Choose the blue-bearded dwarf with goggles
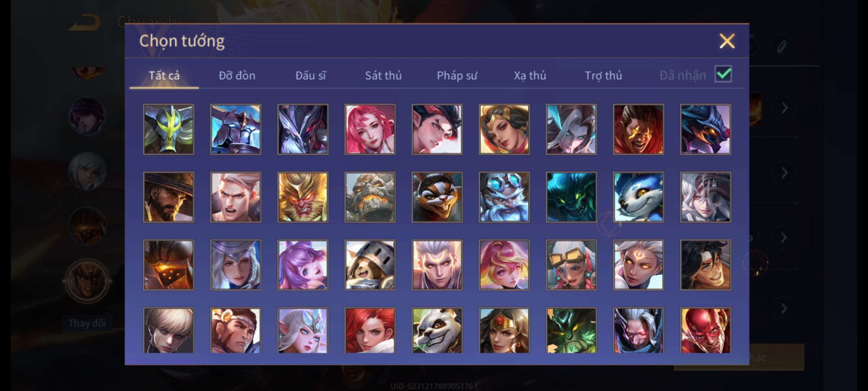Screen dimensions: 868x391 point(504,197)
